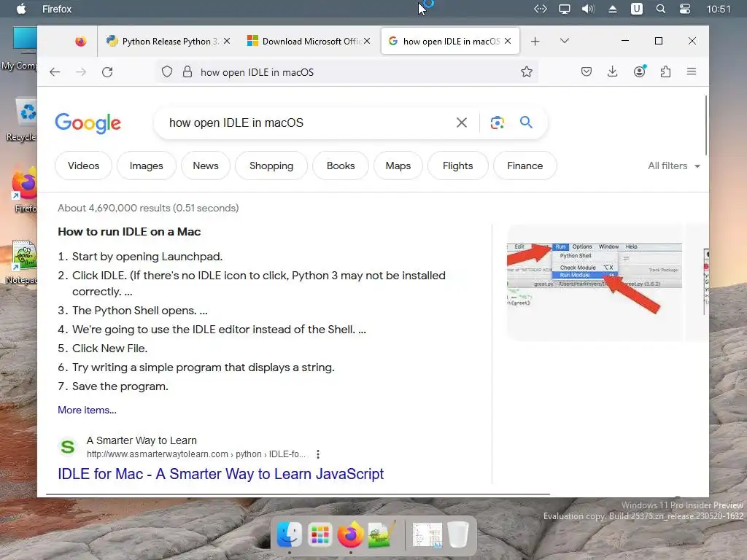Select the how open IDLE in macOS tab
This screenshot has height=560, width=747.
pos(450,42)
